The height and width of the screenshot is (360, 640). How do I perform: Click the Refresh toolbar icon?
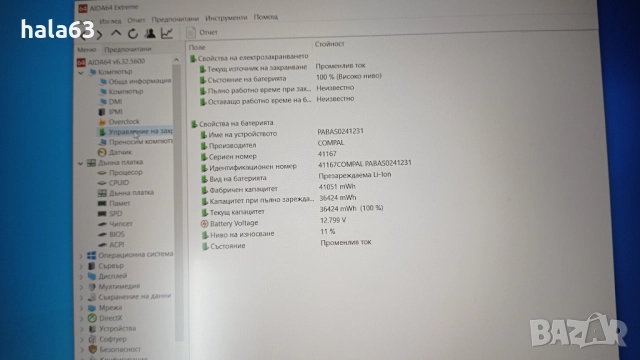click(x=133, y=33)
